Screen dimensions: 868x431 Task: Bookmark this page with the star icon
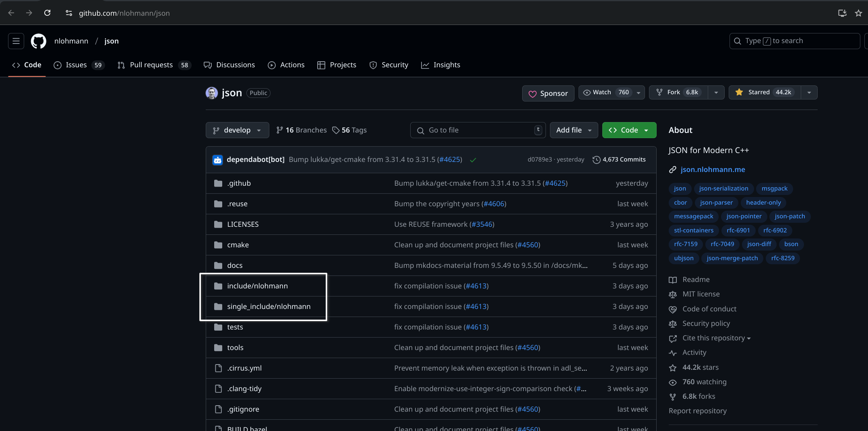pos(859,13)
